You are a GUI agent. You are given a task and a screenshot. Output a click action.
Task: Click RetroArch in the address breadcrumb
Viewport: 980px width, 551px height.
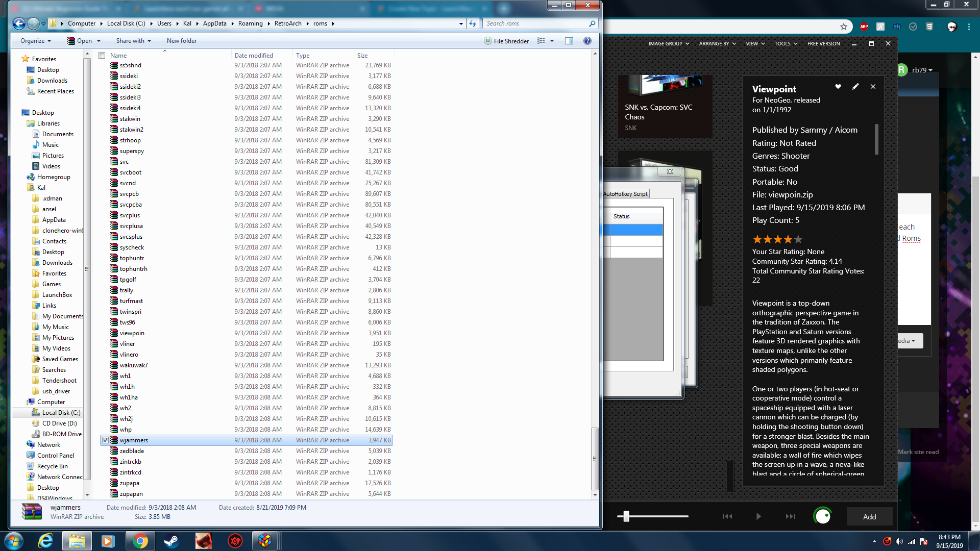point(288,23)
